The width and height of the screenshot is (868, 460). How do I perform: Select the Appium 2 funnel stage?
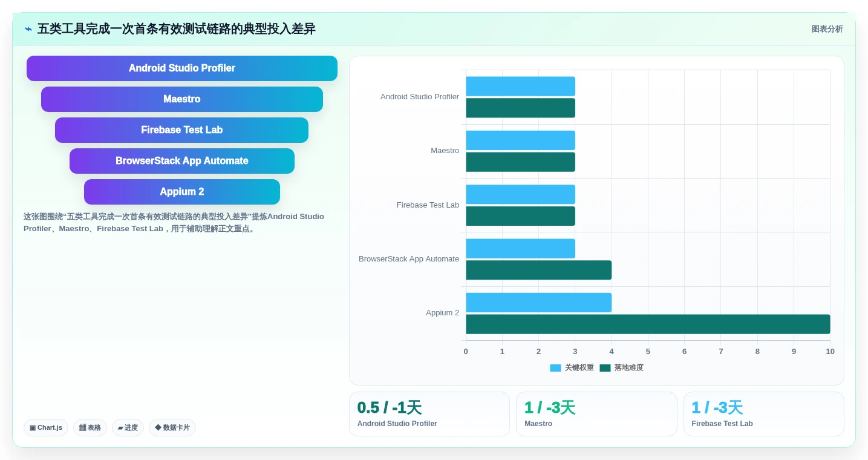pyautogui.click(x=182, y=192)
